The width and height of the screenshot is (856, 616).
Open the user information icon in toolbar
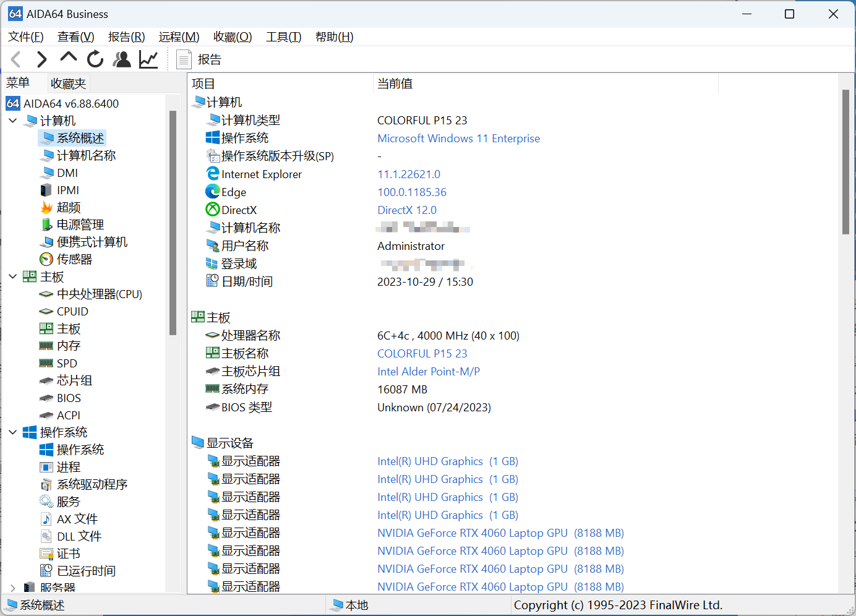click(121, 59)
